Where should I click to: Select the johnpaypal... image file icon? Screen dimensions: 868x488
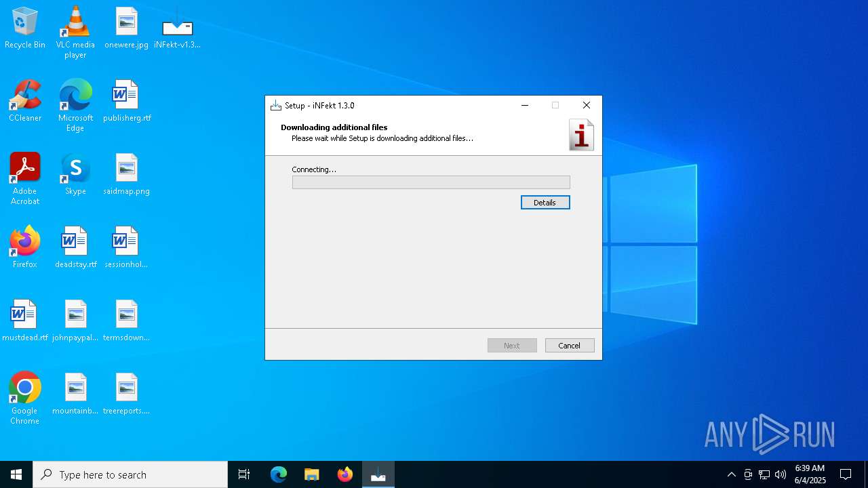tap(75, 321)
